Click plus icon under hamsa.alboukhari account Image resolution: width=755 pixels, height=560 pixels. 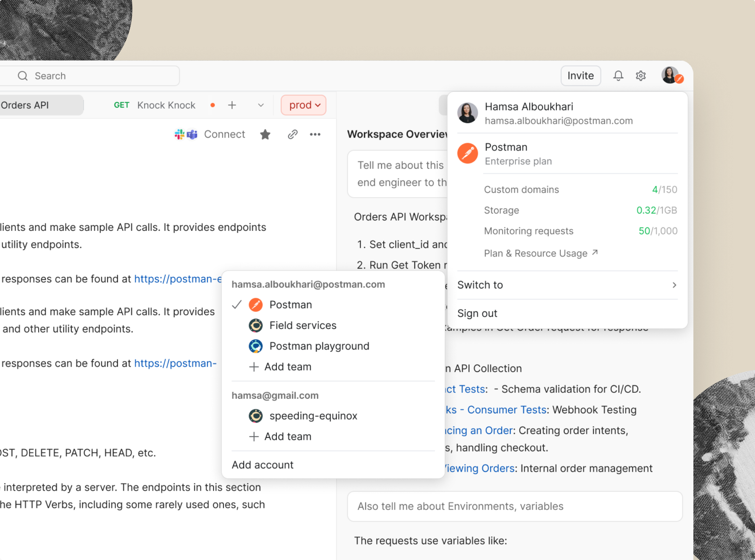(254, 367)
